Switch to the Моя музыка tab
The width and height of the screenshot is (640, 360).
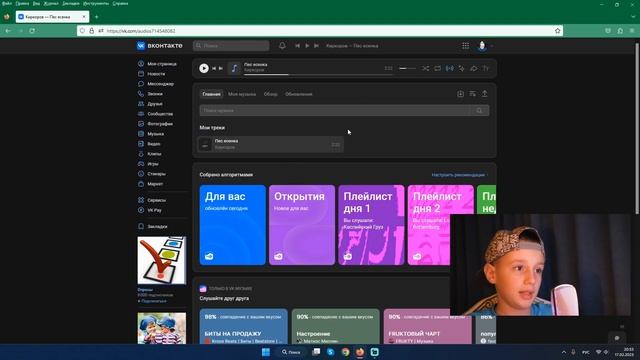pyautogui.click(x=242, y=94)
